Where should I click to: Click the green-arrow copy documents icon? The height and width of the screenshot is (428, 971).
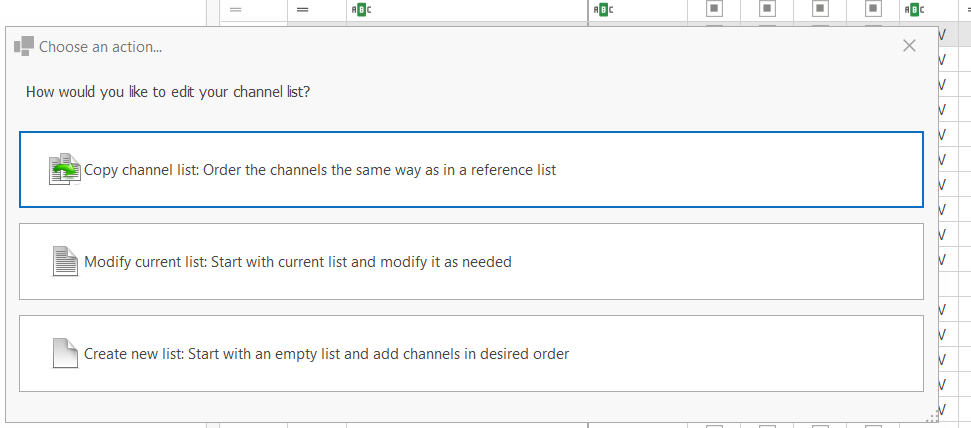point(64,169)
